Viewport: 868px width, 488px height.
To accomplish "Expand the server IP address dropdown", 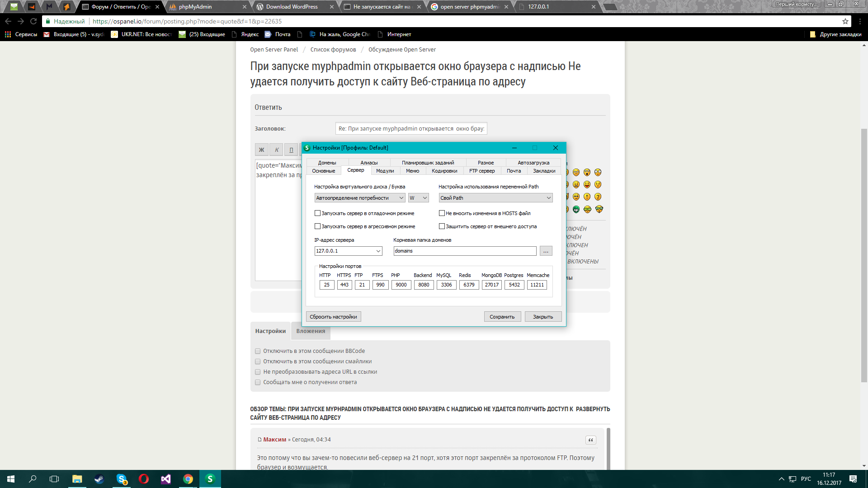I will click(x=378, y=251).
